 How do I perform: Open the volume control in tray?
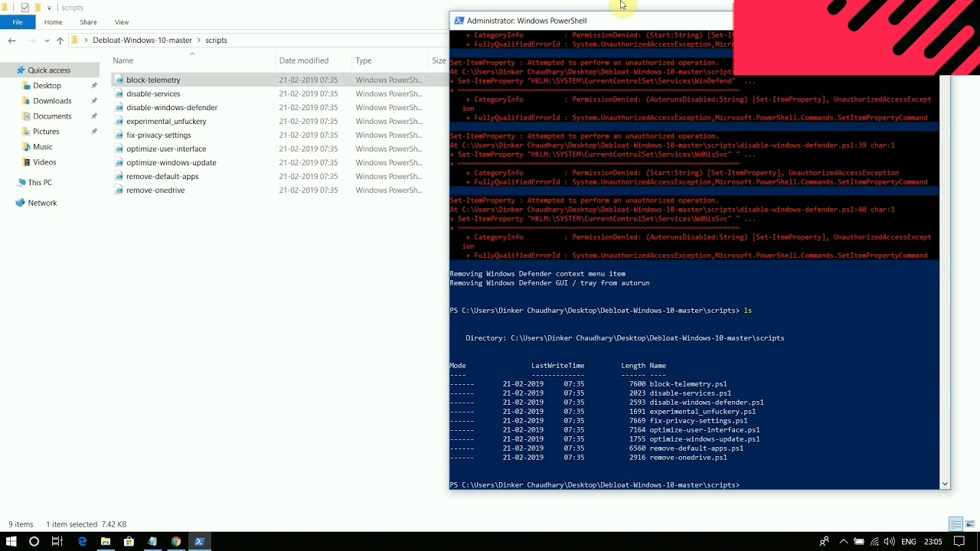890,541
